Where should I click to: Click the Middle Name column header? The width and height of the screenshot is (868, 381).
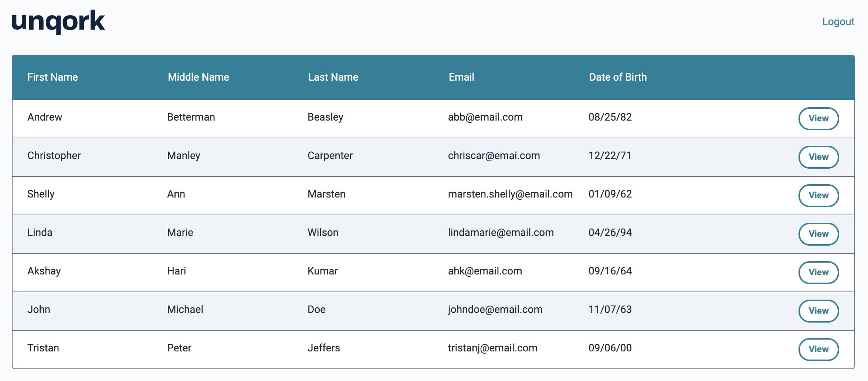(198, 77)
